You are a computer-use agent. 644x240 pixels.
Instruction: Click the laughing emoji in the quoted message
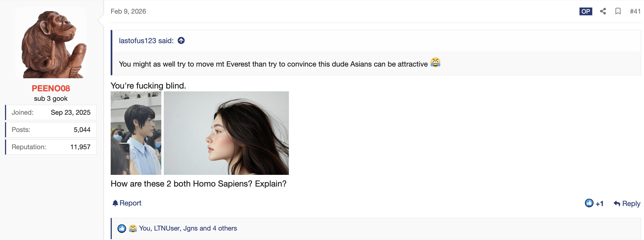pyautogui.click(x=435, y=63)
